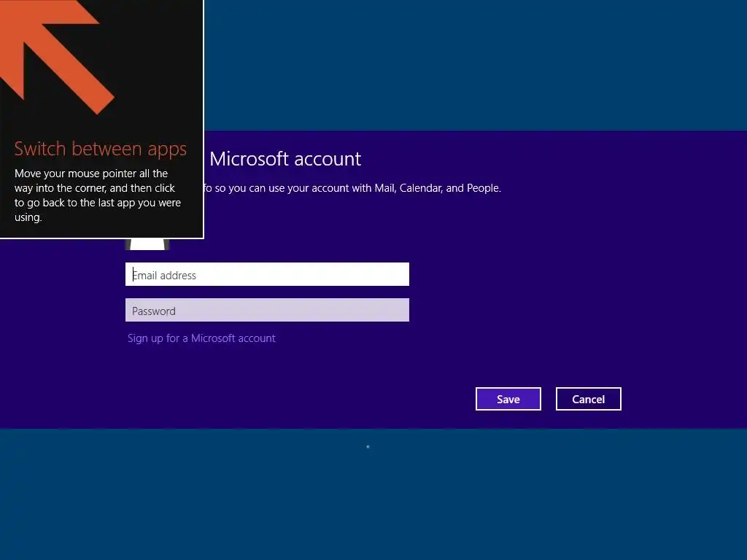The width and height of the screenshot is (747, 560).
Task: Save the Microsoft account info
Action: click(508, 399)
